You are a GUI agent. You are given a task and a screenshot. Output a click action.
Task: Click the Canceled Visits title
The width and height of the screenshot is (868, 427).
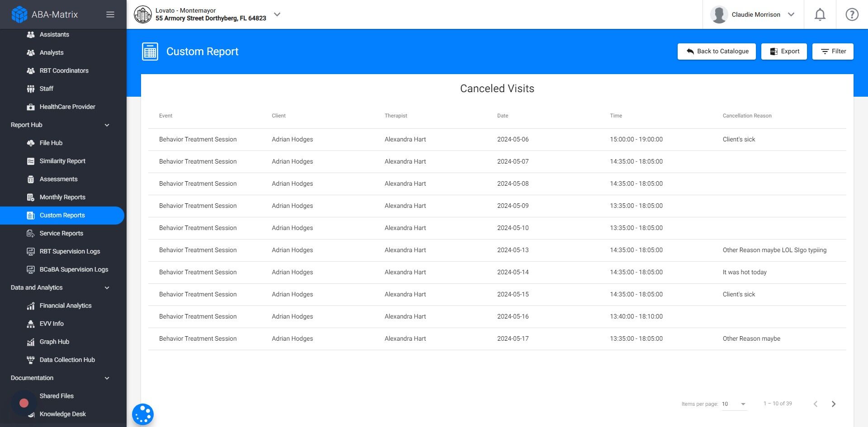(497, 89)
